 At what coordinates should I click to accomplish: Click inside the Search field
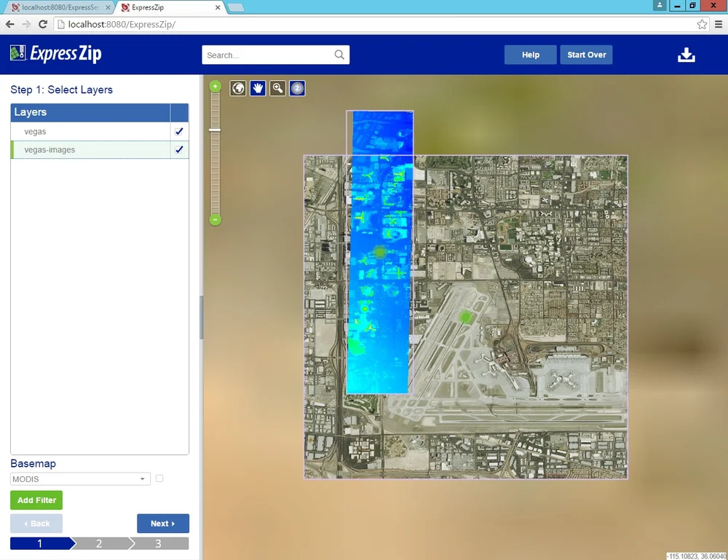coord(269,54)
